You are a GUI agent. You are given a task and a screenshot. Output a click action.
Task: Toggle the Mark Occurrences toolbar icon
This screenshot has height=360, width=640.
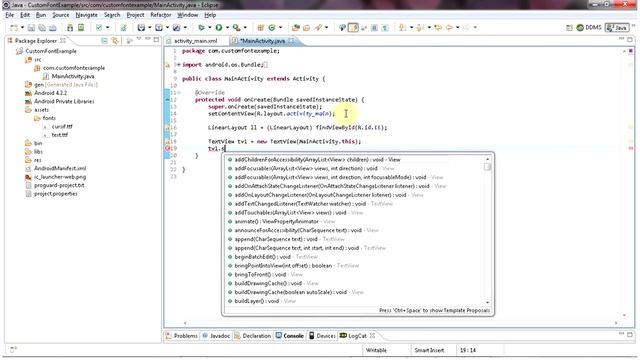click(353, 28)
